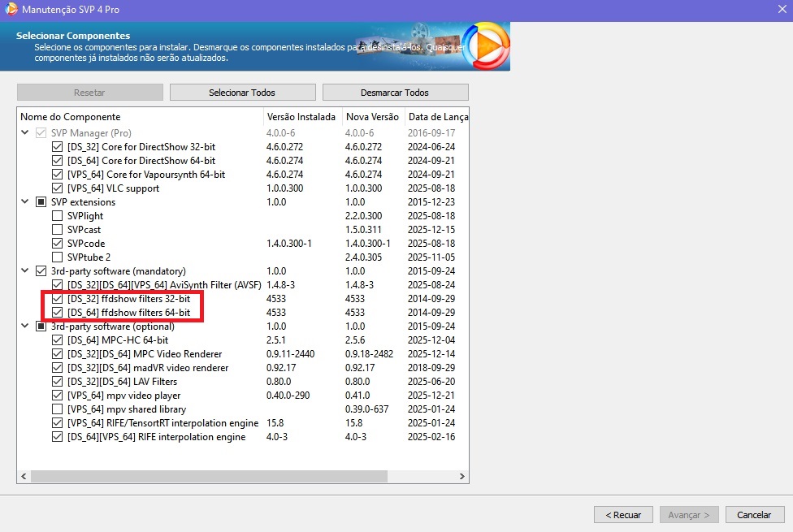Uncheck ffdshow filters 32-bit
The image size is (793, 532).
[57, 299]
